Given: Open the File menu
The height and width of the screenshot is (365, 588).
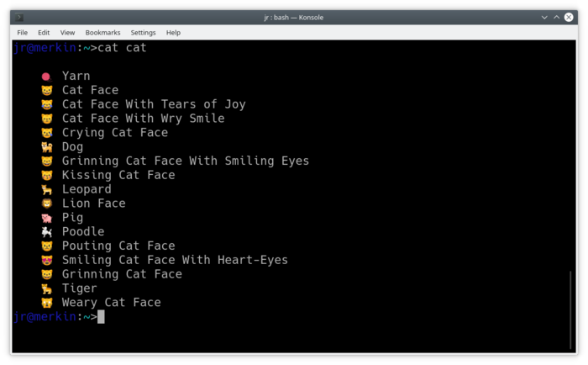Looking at the screenshot, I should [23, 33].
